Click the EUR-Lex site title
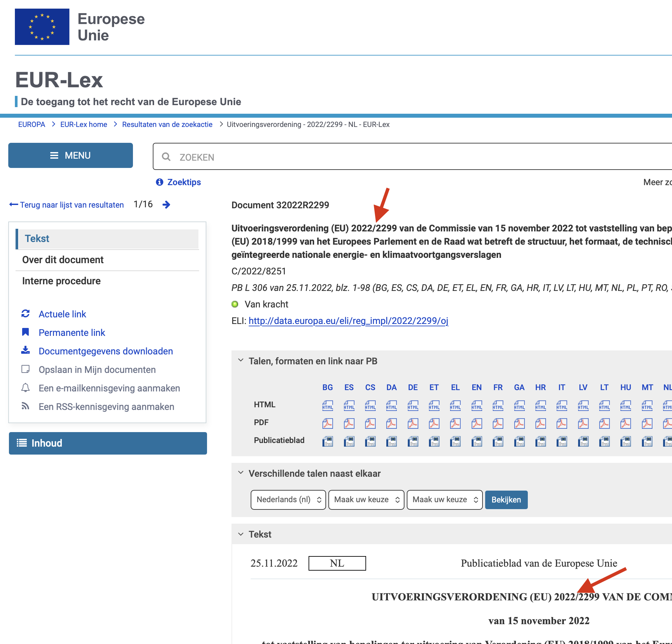Screen dimensions: 672x644 [59, 80]
